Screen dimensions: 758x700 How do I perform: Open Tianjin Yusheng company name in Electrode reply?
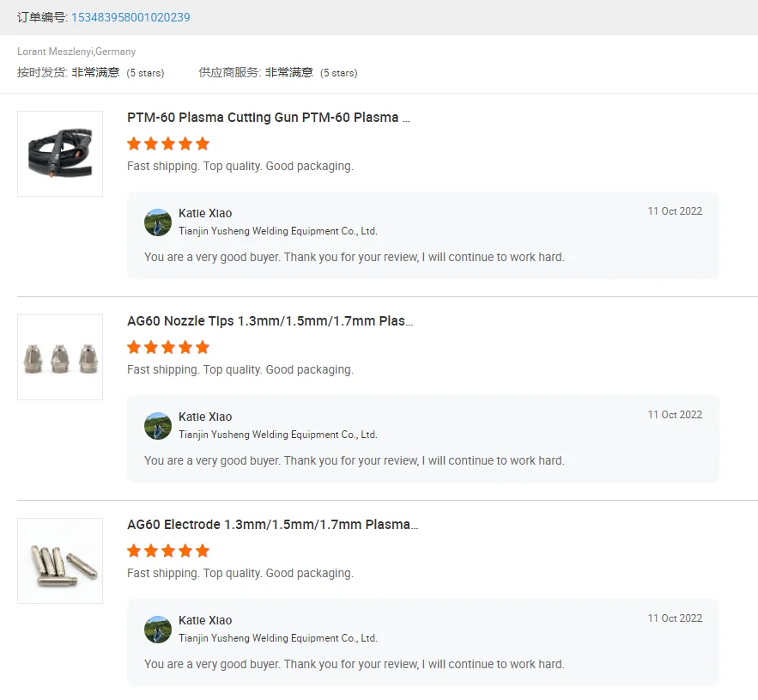278,638
